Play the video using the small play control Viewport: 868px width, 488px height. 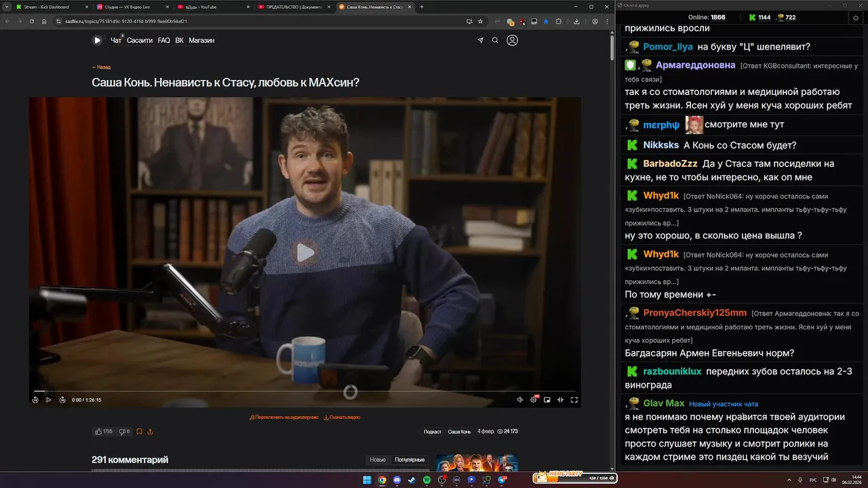click(x=48, y=400)
